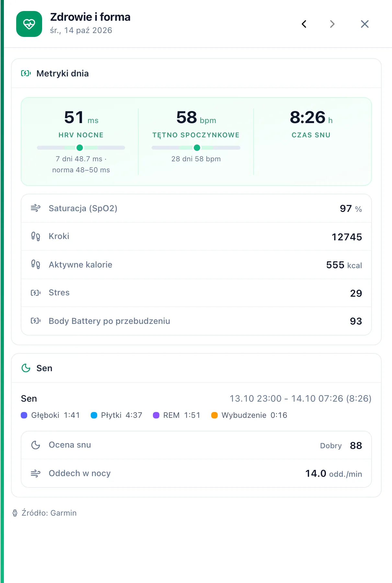Click the footprints icon next to Kroki
The width and height of the screenshot is (392, 583).
36,236
